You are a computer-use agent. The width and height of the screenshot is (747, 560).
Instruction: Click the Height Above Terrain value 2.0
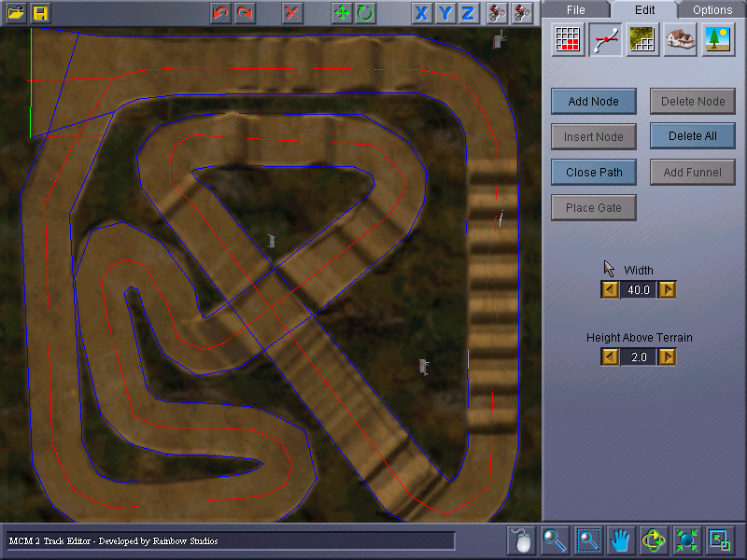pos(639,357)
